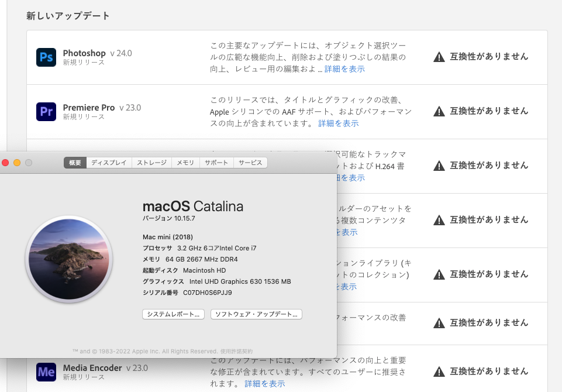The width and height of the screenshot is (562, 392).
Task: Click the システムレポート button
Action: pyautogui.click(x=174, y=314)
